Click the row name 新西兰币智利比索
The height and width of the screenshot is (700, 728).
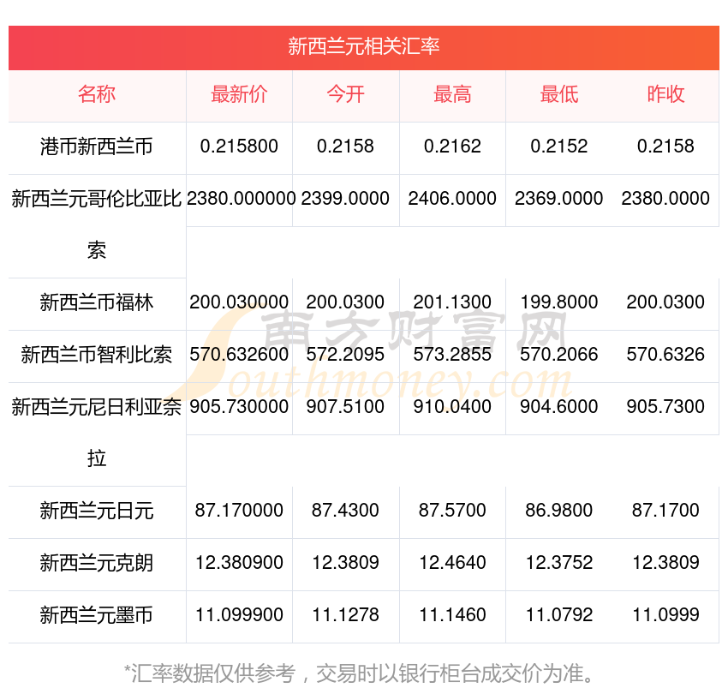(97, 355)
